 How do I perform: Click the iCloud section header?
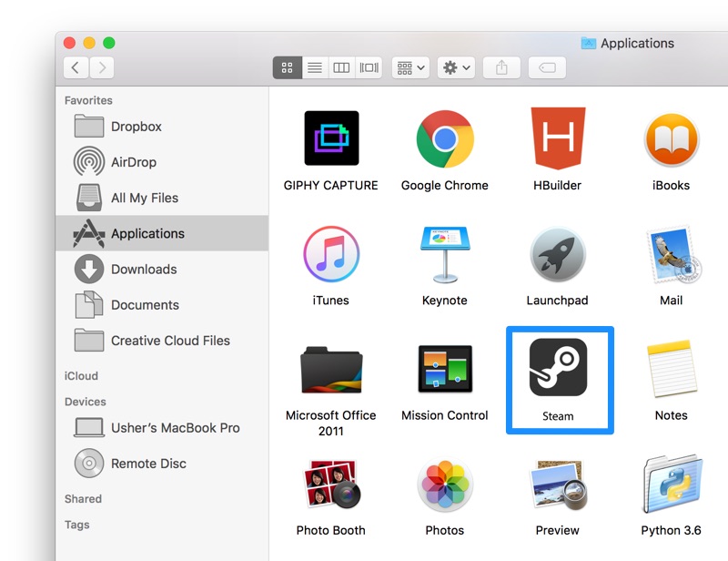pos(81,375)
